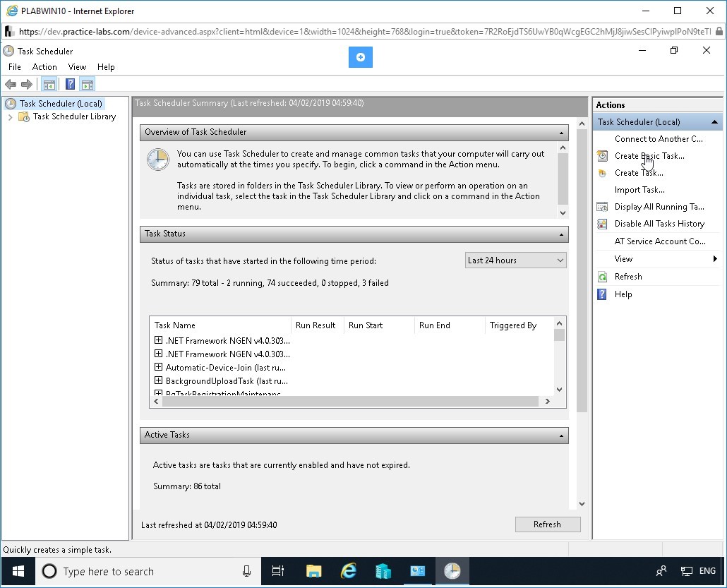
Task: Click the Task Name column header
Action: click(220, 325)
